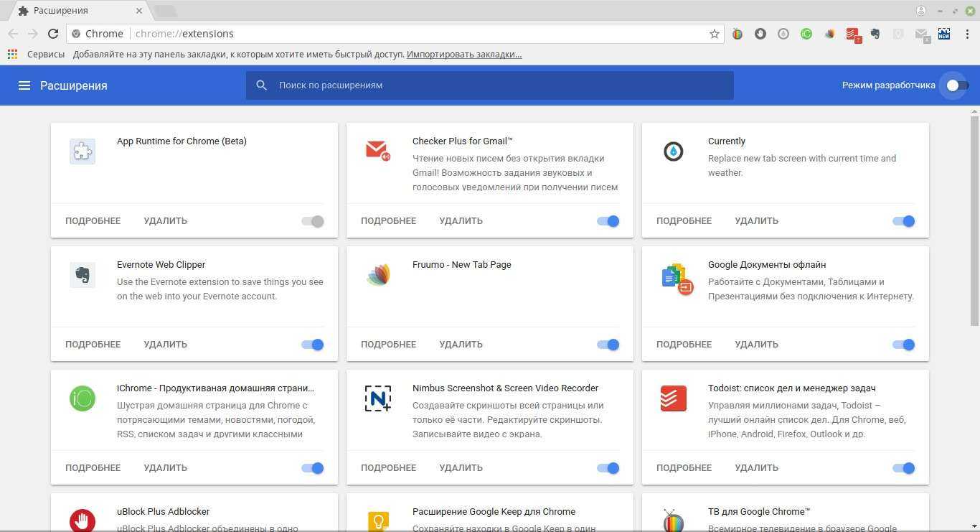Click the magnifier icon in extensions search

[262, 85]
